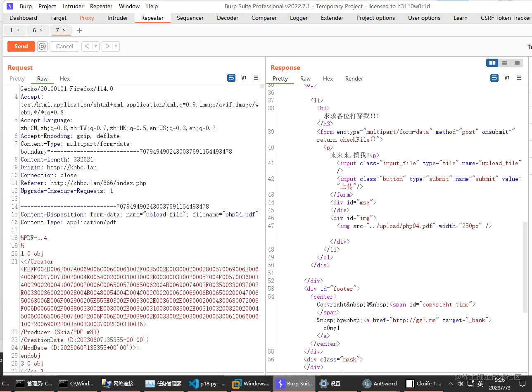The image size is (532, 392).
Task: Switch to combined tabbed layout
Action: click(x=517, y=63)
